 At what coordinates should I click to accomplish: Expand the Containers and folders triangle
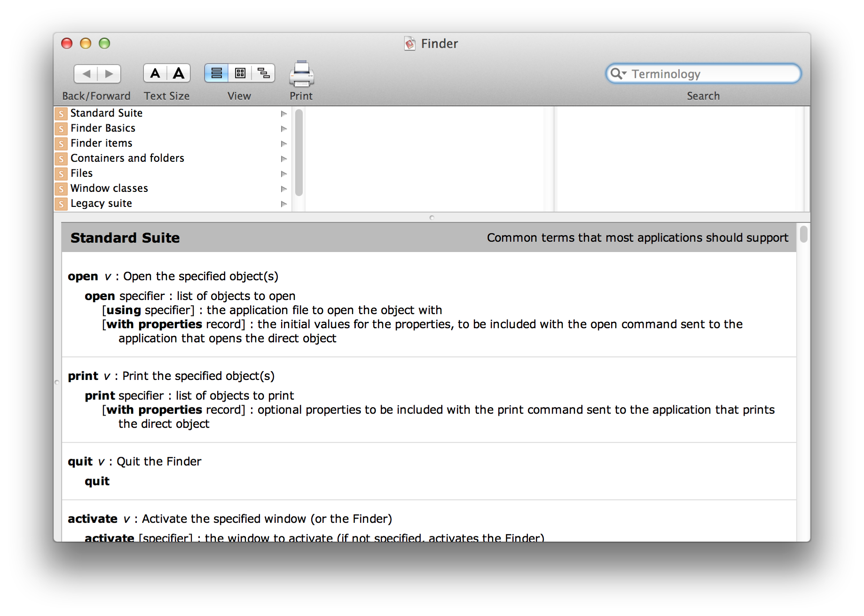click(x=284, y=158)
